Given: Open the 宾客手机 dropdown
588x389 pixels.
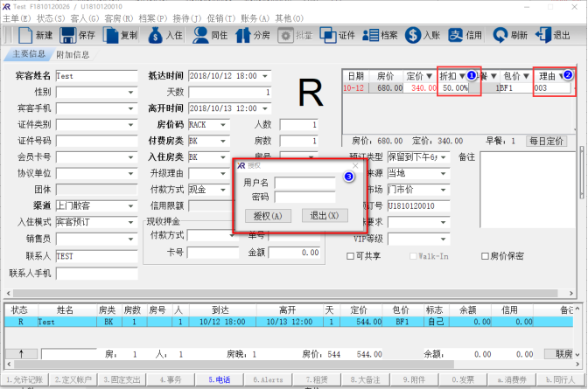Looking at the screenshot, I should pyautogui.click(x=130, y=108).
